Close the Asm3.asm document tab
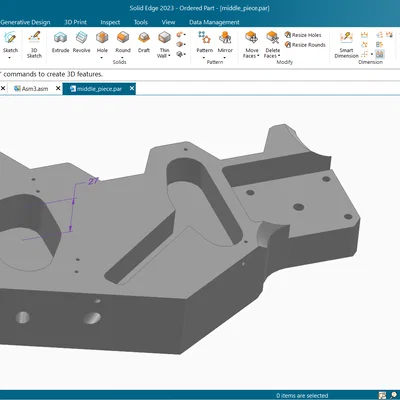Viewport: 400px width, 400px height. (x=58, y=88)
